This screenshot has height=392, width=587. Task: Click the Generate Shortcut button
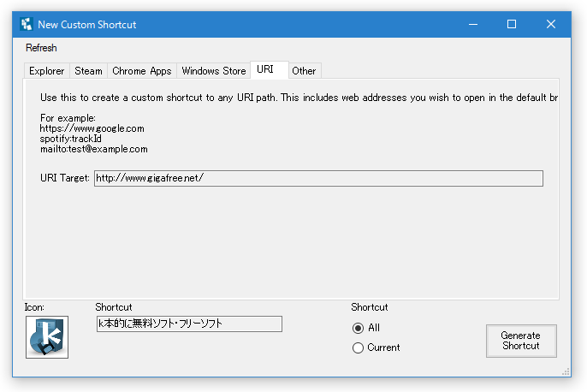[x=521, y=341]
